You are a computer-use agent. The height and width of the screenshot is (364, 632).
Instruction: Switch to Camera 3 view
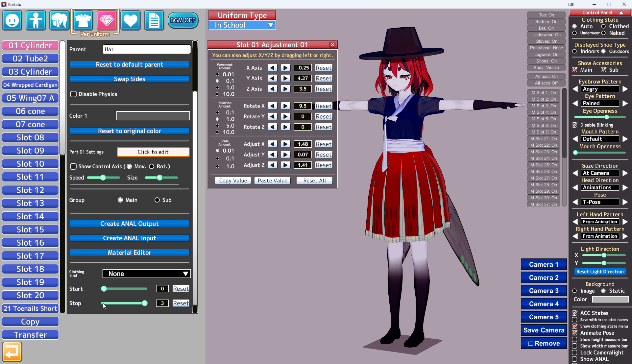[x=544, y=291]
